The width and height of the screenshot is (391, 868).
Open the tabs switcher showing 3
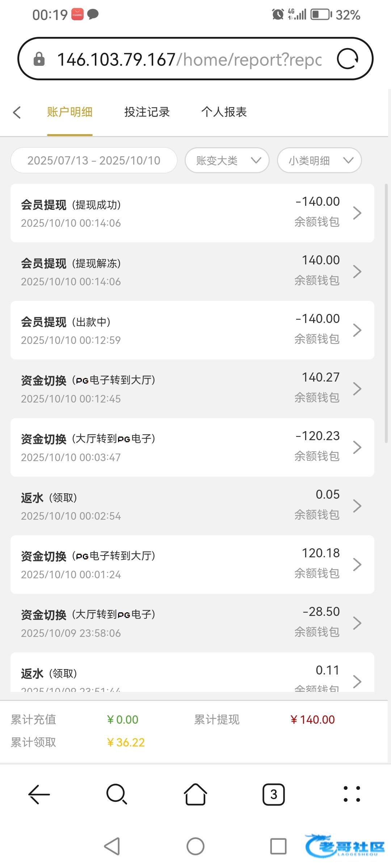coord(273,795)
